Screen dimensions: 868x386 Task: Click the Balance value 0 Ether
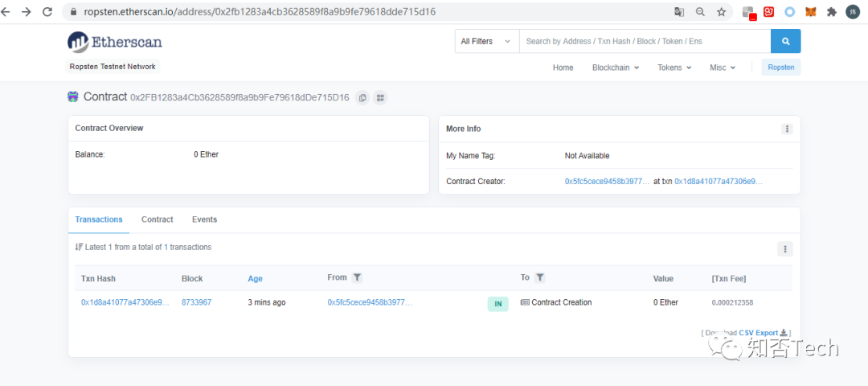coord(206,154)
